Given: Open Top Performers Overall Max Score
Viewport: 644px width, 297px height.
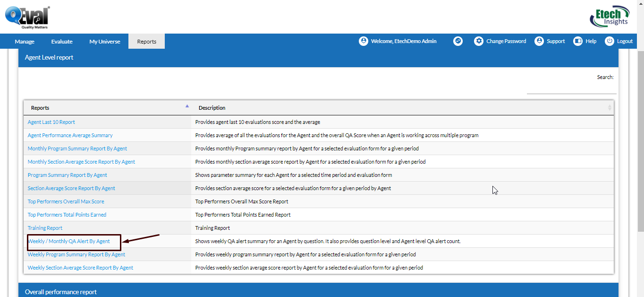Looking at the screenshot, I should click(x=66, y=201).
